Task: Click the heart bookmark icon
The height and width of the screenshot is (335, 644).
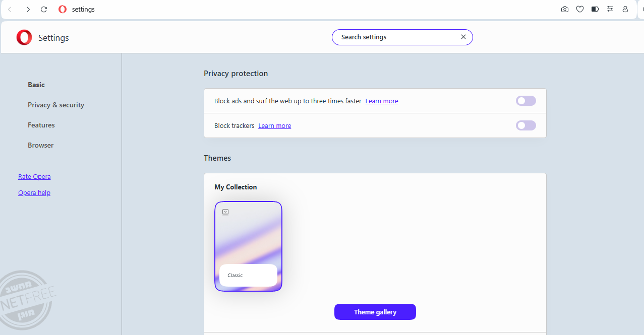Action: click(580, 9)
